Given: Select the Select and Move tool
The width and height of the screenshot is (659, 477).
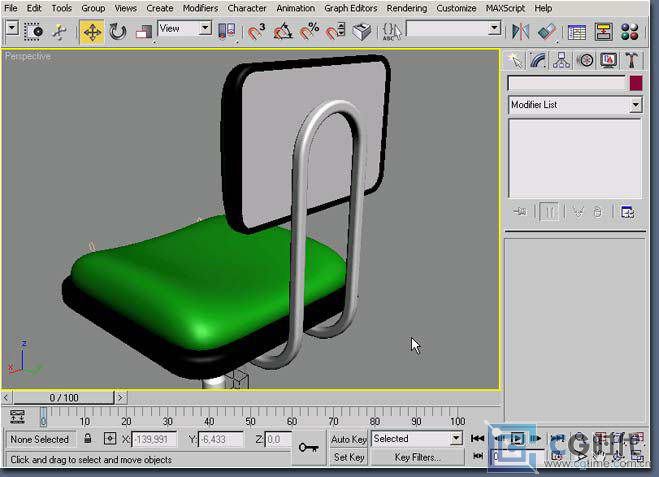Looking at the screenshot, I should (x=92, y=32).
